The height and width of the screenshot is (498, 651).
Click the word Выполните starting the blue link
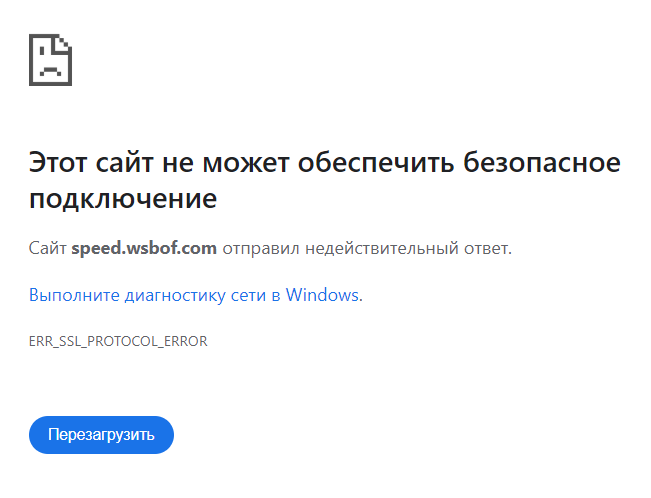[x=74, y=295]
